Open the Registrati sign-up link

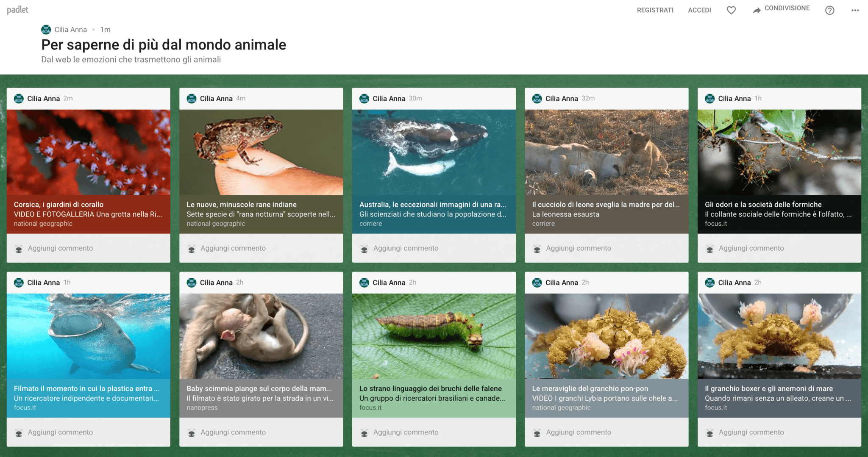[655, 10]
